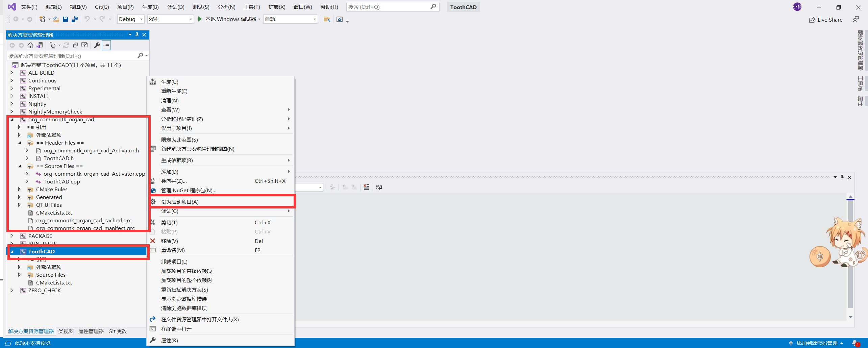Toggle Word Wrap in output panel
Image resolution: width=868 pixels, height=348 pixels.
[x=379, y=187]
